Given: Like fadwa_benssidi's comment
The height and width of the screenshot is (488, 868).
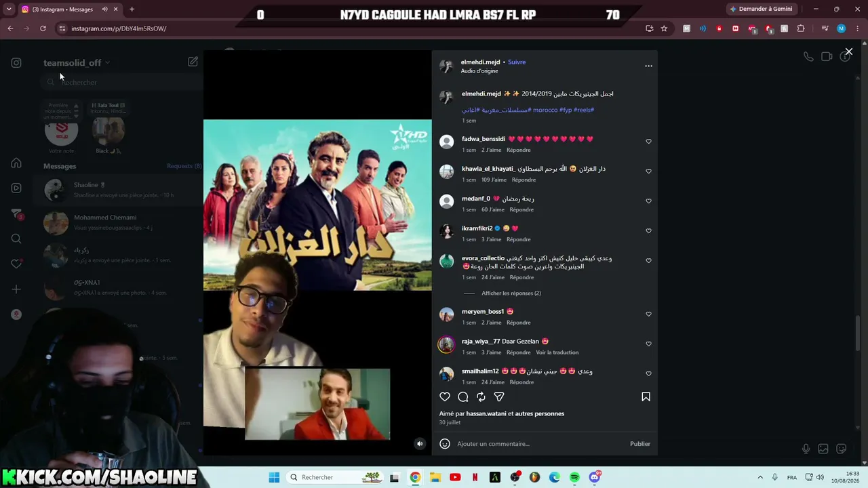Looking at the screenshot, I should coord(648,142).
